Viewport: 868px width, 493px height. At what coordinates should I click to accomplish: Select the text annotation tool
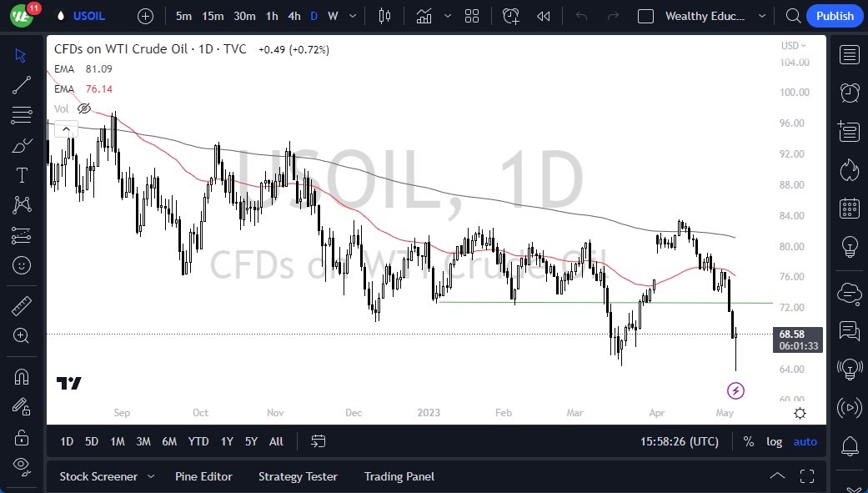point(22,175)
